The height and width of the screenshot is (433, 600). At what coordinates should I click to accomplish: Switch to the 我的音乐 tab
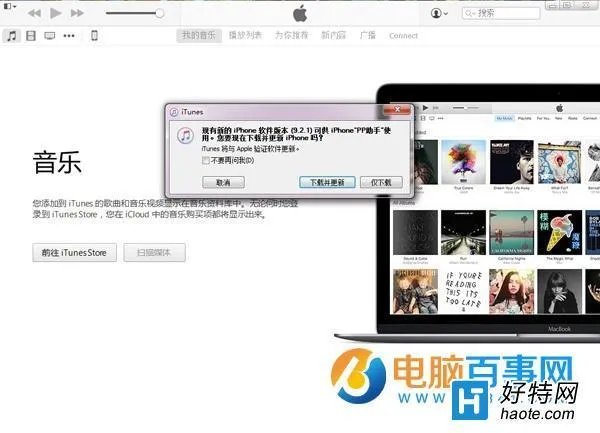199,36
